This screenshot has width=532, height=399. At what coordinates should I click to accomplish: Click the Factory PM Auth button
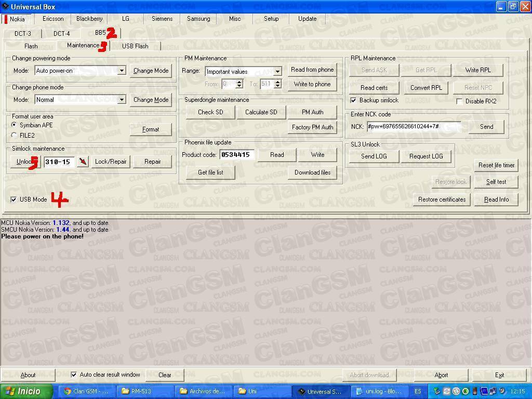click(x=312, y=127)
